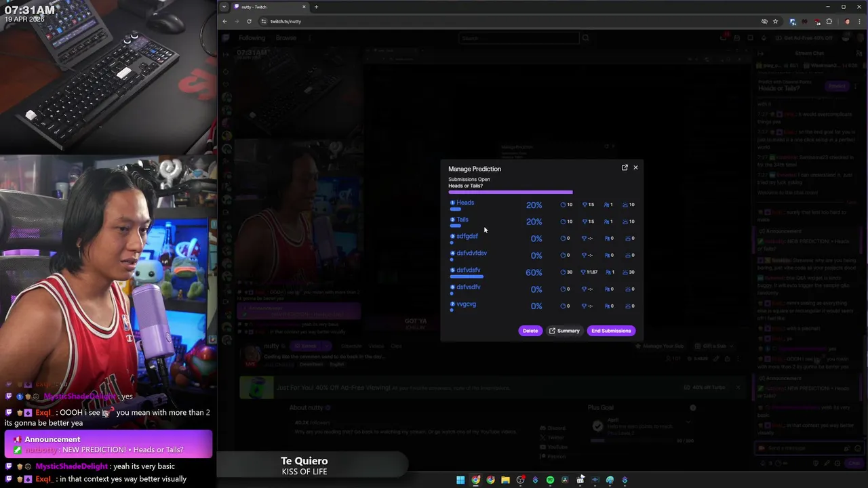Viewport: 868px width, 488px height.
Task: Click the Heads outcome share bar
Action: pyautogui.click(x=456, y=209)
